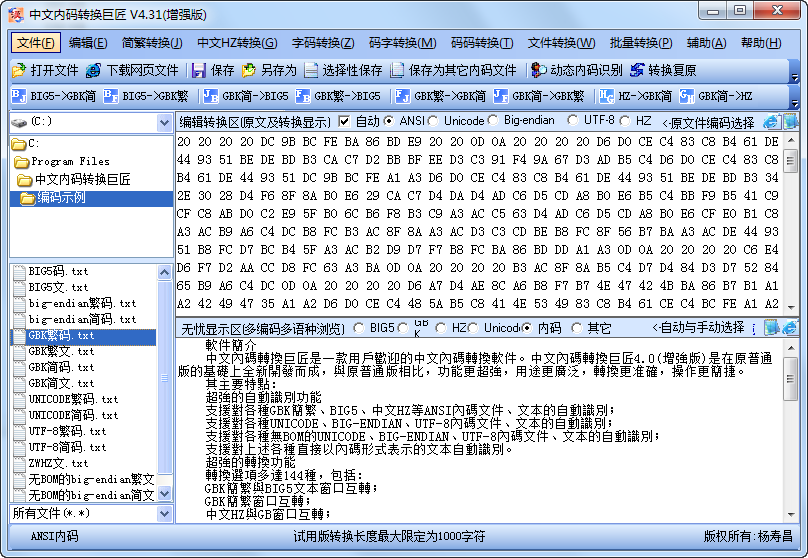Select Unicode source encoding radio in edit area

click(x=433, y=121)
